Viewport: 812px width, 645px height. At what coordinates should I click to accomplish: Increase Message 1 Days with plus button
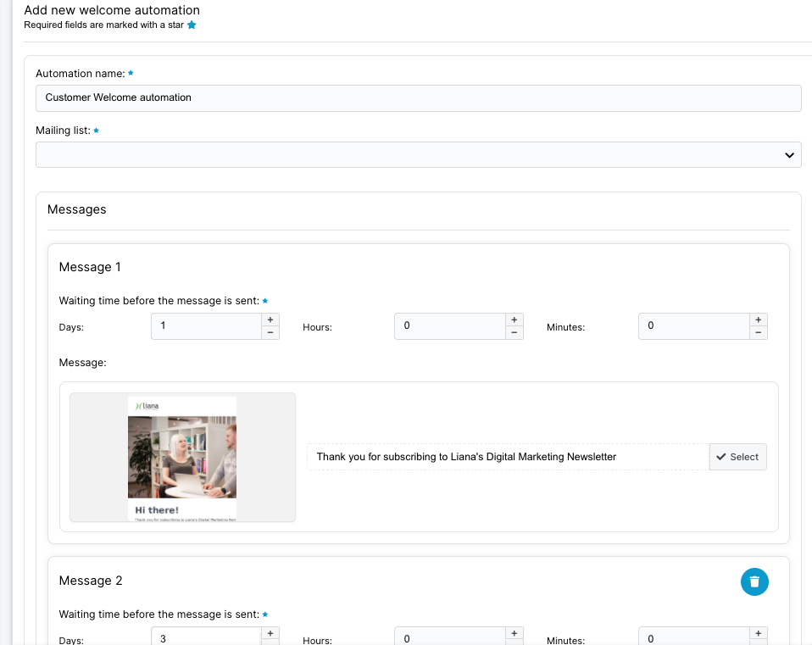click(270, 320)
